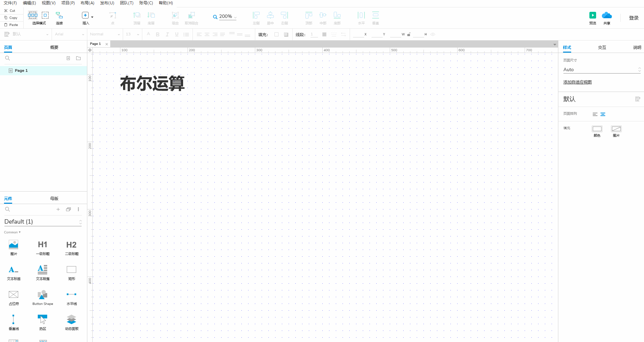644x342 pixels.
Task: Select the contained selection mode icon
Action: click(x=45, y=15)
